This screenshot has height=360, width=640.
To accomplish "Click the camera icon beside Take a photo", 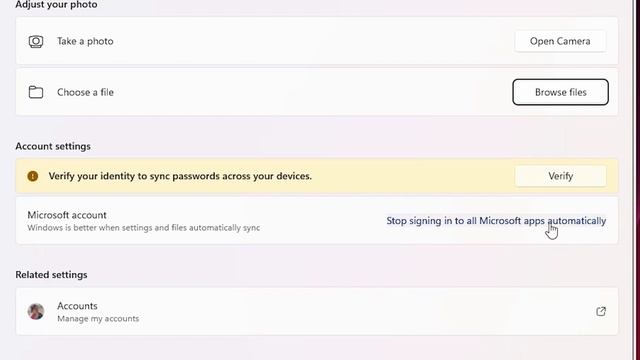I will click(36, 41).
